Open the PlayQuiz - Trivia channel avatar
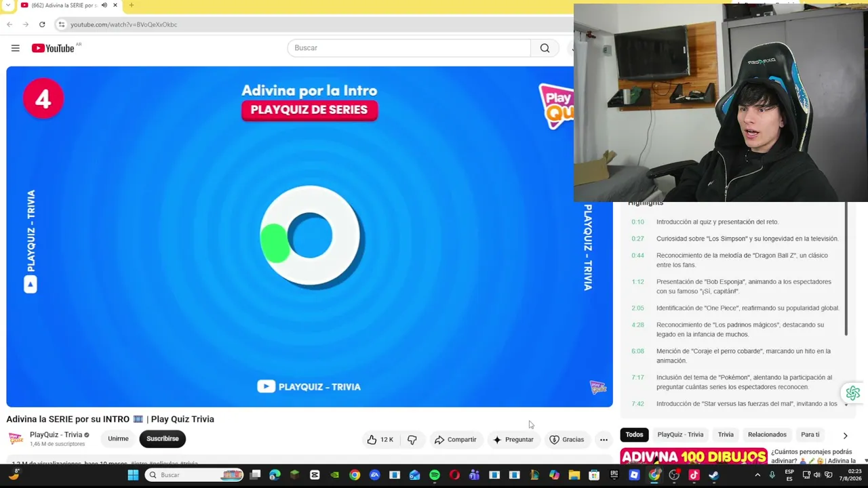868x488 pixels. [16, 439]
